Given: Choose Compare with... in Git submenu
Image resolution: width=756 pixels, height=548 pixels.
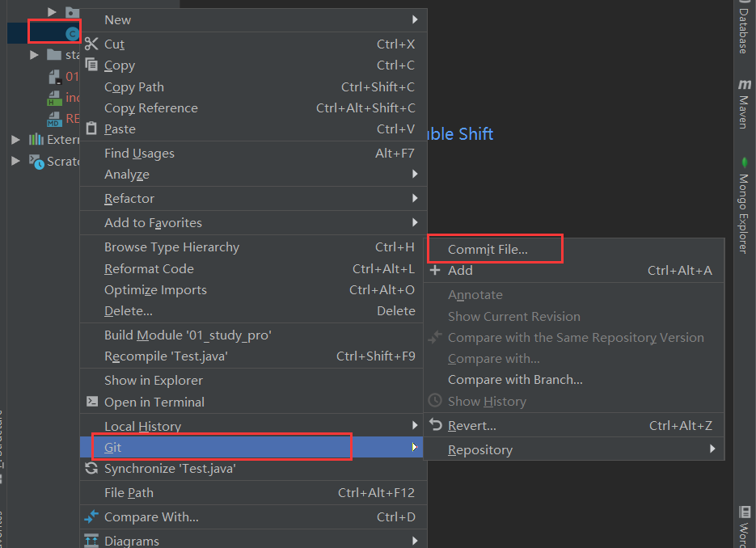Looking at the screenshot, I should (x=574, y=358).
